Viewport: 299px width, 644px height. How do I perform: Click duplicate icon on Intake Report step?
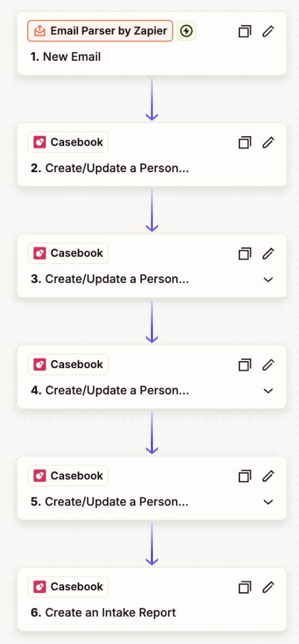(x=245, y=588)
